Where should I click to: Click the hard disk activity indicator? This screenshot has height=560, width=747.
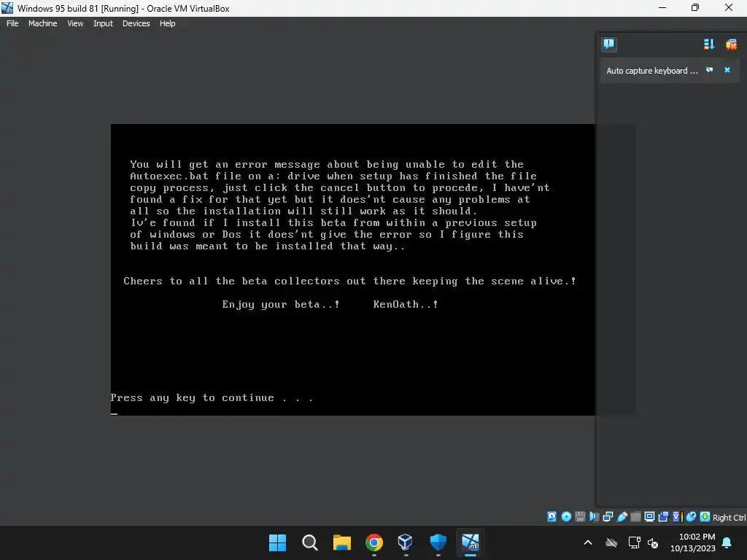coord(551,517)
